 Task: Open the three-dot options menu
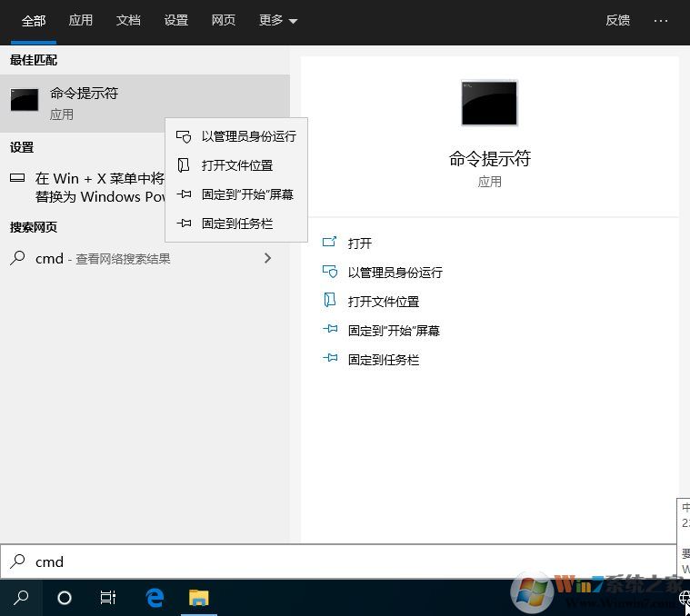point(661,21)
